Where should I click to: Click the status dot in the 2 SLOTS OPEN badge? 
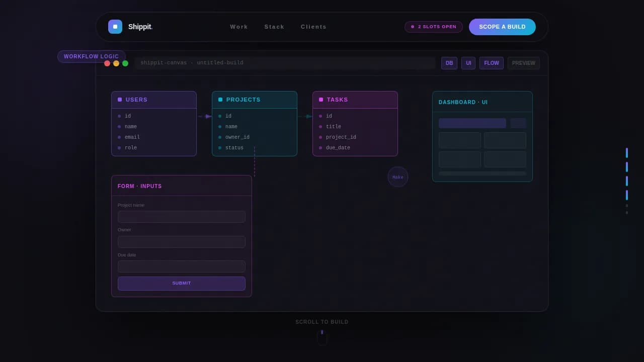coord(412,27)
